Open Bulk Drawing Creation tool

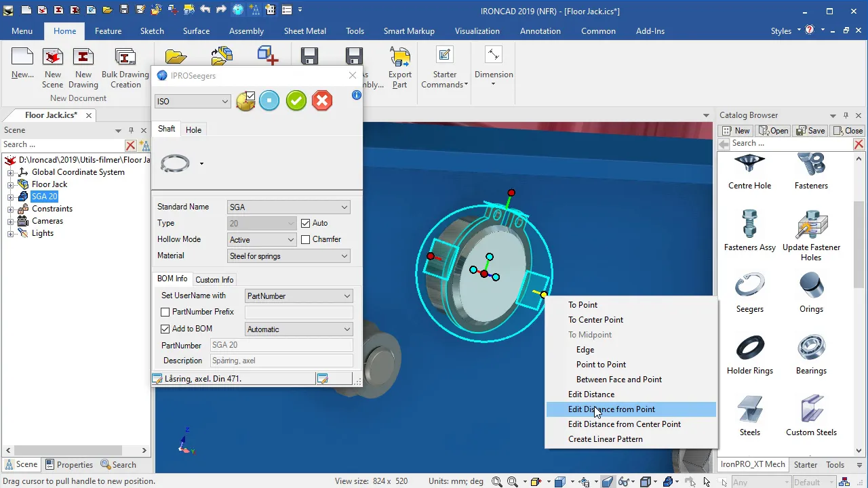(x=125, y=68)
